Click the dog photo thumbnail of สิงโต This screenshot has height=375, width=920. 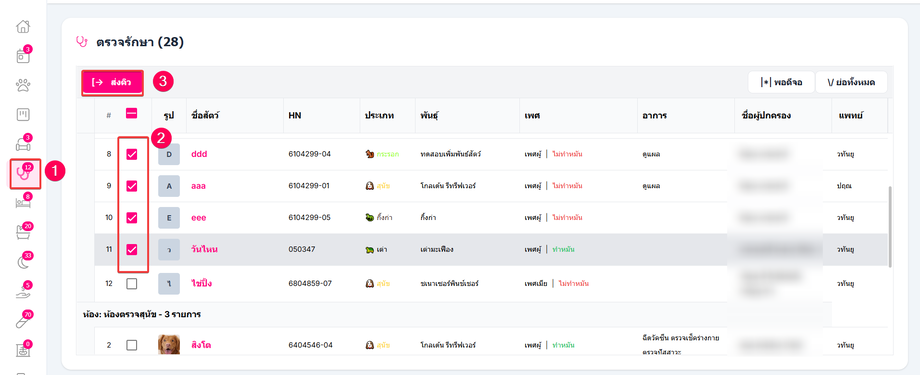click(x=169, y=344)
